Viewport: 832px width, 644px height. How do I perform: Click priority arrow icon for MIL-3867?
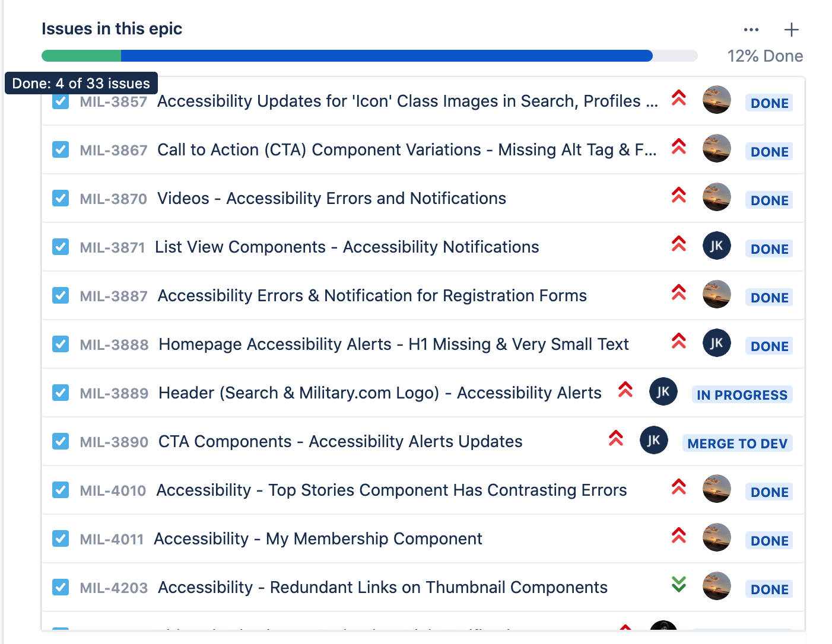(679, 146)
